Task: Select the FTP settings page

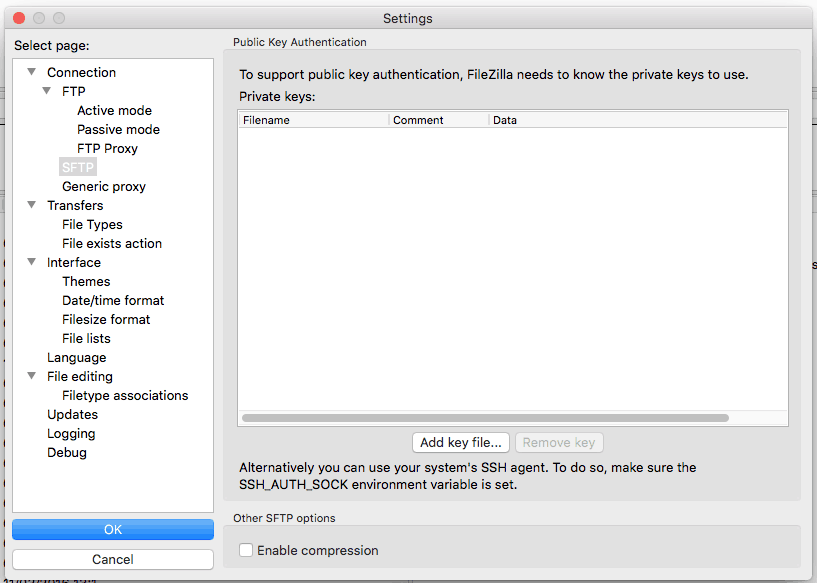Action: pos(73,91)
